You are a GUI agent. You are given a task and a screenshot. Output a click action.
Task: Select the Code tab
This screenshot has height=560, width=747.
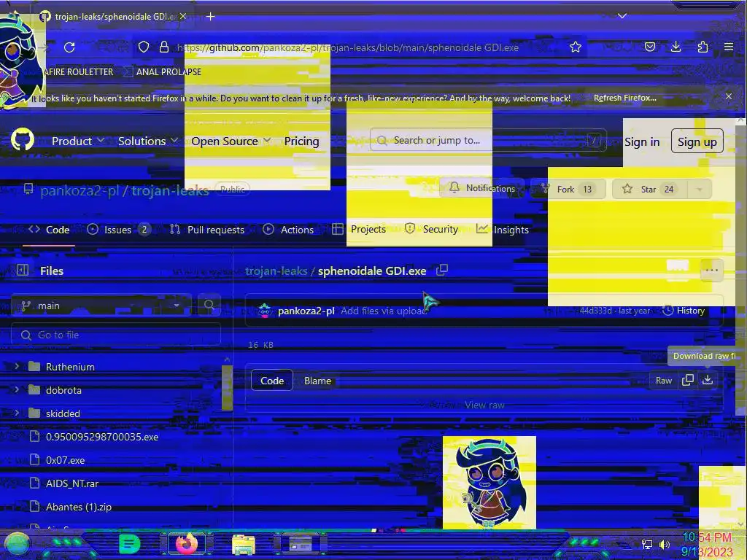point(49,230)
